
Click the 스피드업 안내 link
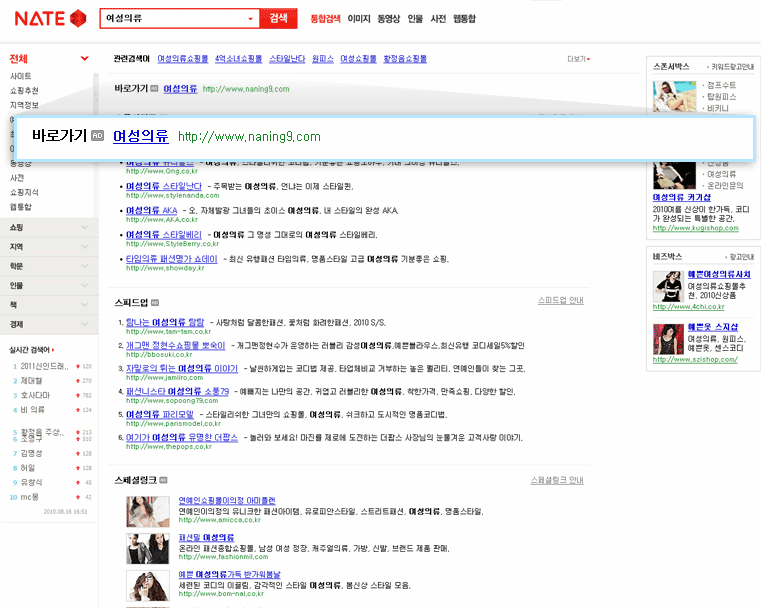[x=560, y=300]
